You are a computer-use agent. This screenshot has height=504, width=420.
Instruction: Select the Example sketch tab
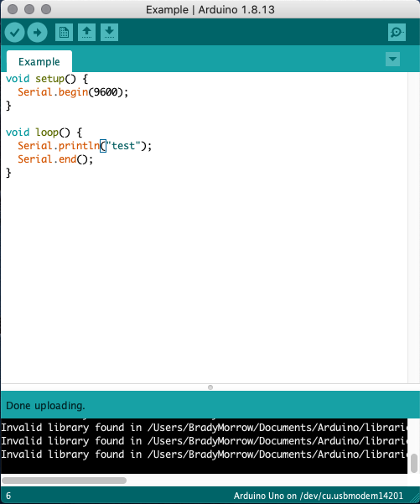click(x=39, y=61)
